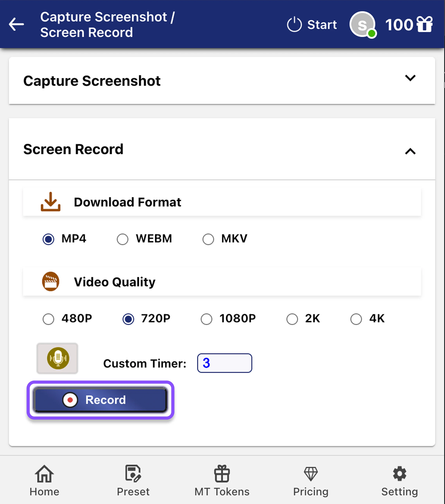
Task: Toggle the microphone recording icon
Action: coord(57,358)
